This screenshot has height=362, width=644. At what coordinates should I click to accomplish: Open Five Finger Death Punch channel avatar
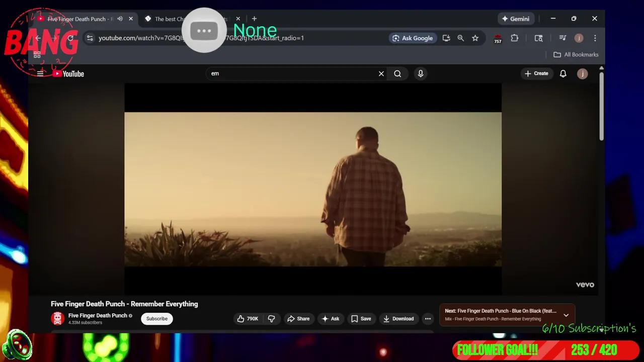tap(58, 318)
